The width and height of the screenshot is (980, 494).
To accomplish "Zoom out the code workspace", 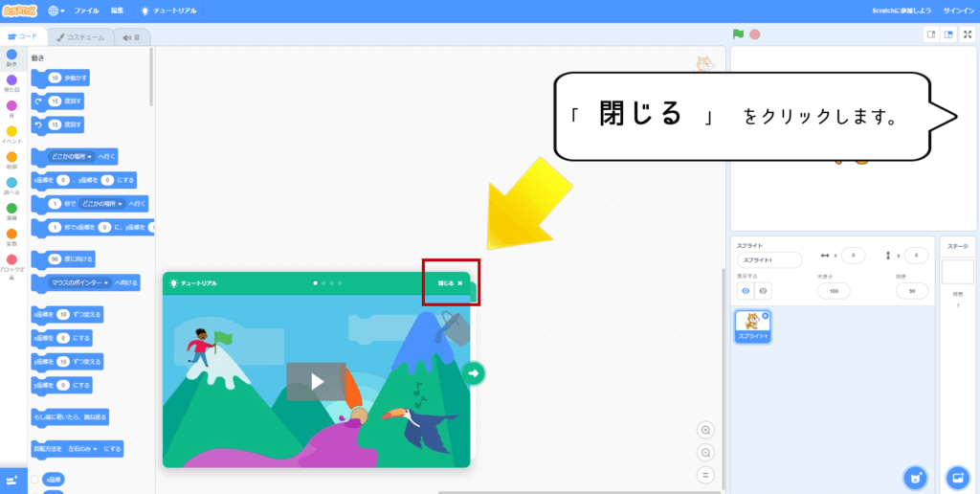I will tap(705, 453).
